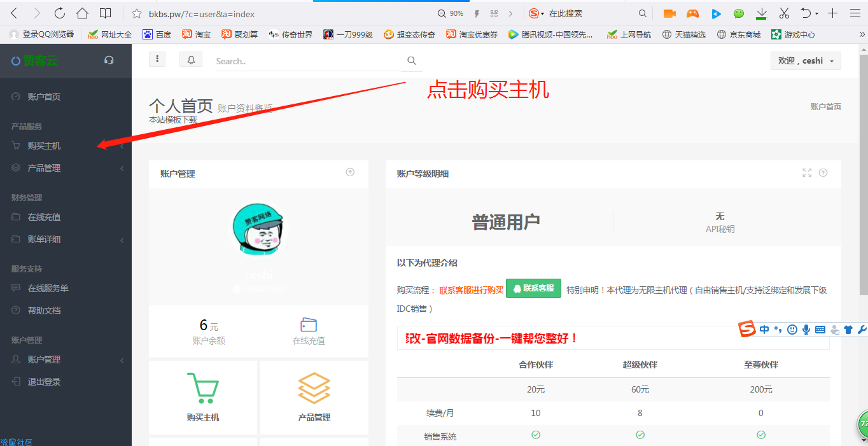This screenshot has width=868, height=446.
Task: Toggle Sogou Chinese/English mode 中
Action: click(x=764, y=330)
